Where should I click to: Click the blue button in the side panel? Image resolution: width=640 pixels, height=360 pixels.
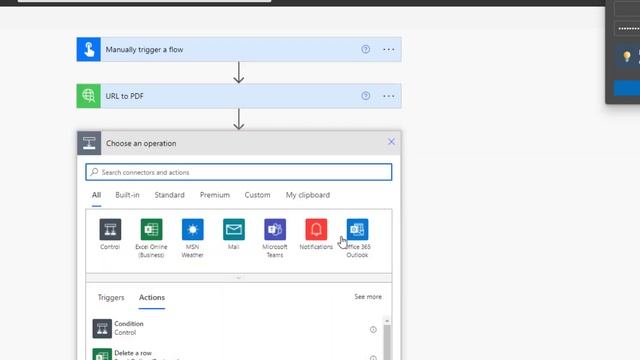(x=627, y=88)
